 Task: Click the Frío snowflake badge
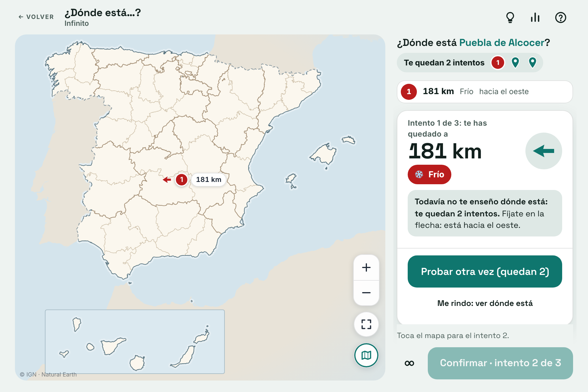coord(430,174)
